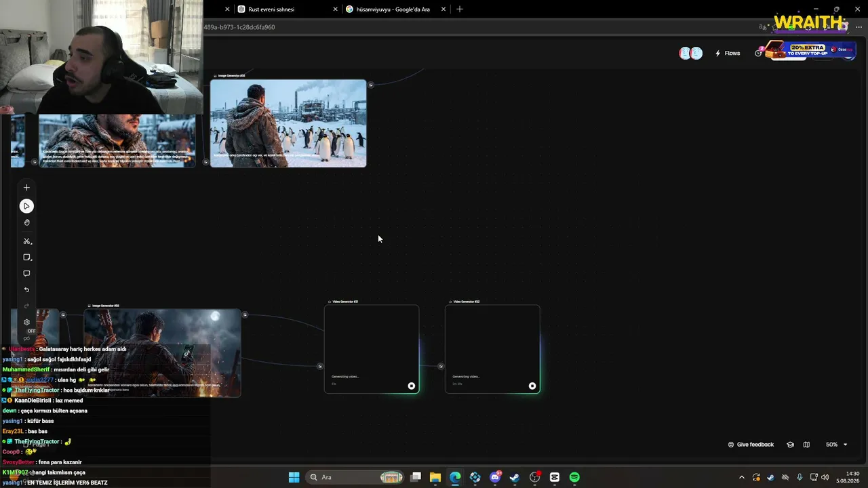Open Spotify from the taskbar

click(574, 477)
